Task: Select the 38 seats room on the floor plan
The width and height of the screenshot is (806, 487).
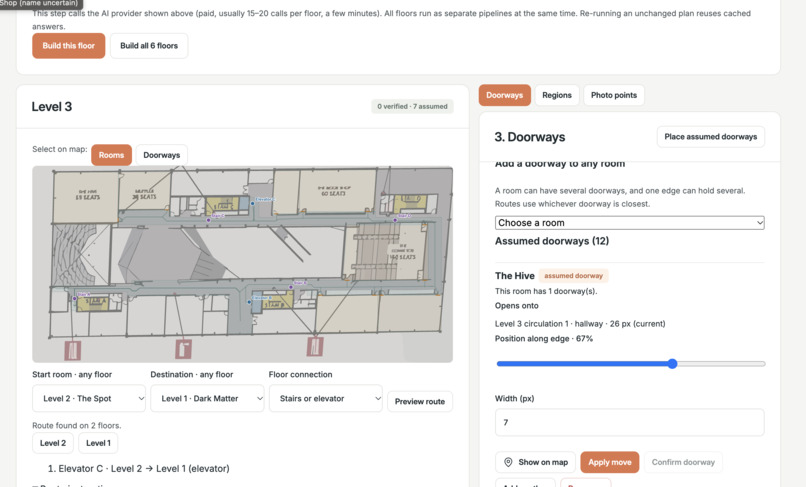Action: tap(145, 191)
